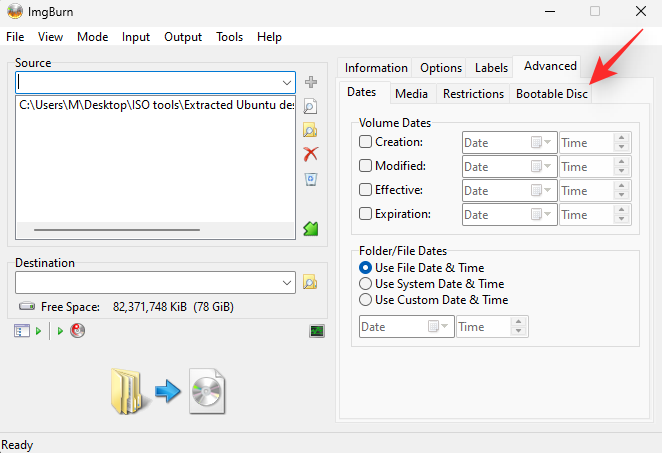The width and height of the screenshot is (662, 453).
Task: Click the first green play arrow beside the calculator
Action: click(x=38, y=331)
